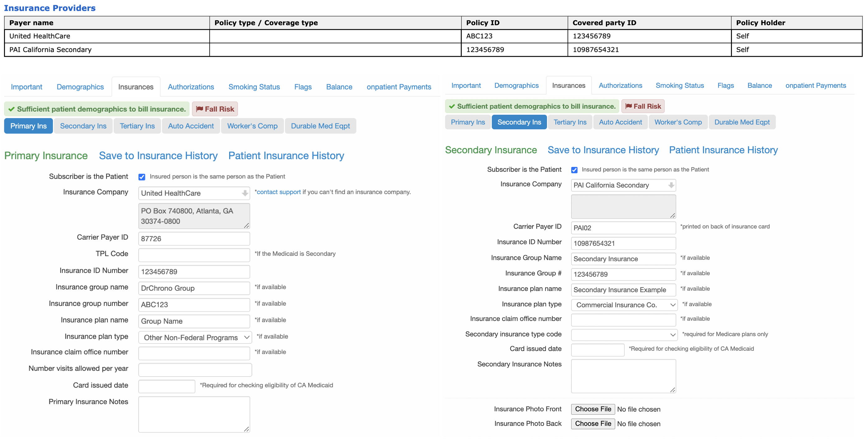This screenshot has width=868, height=443.
Task: Click the PO Box 740800 address box
Action: coord(194,216)
